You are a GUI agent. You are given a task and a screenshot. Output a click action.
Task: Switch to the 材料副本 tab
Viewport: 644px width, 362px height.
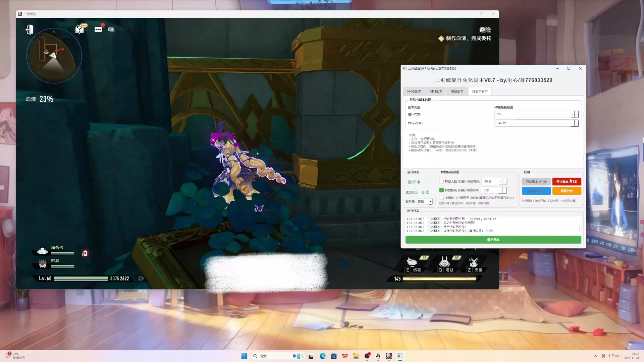pyautogui.click(x=436, y=91)
